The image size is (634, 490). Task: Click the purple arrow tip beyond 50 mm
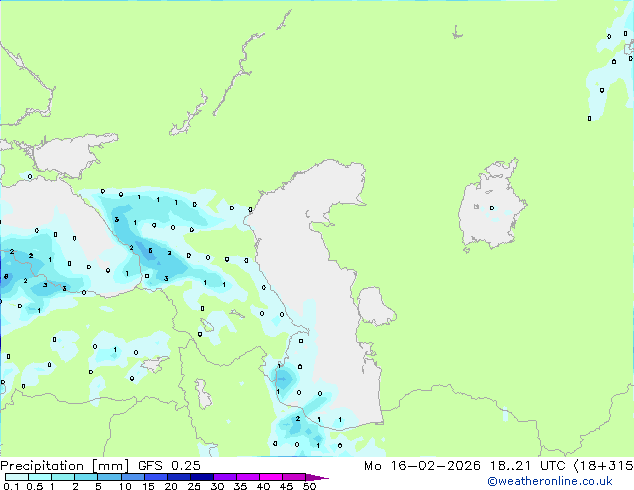[x=317, y=477]
